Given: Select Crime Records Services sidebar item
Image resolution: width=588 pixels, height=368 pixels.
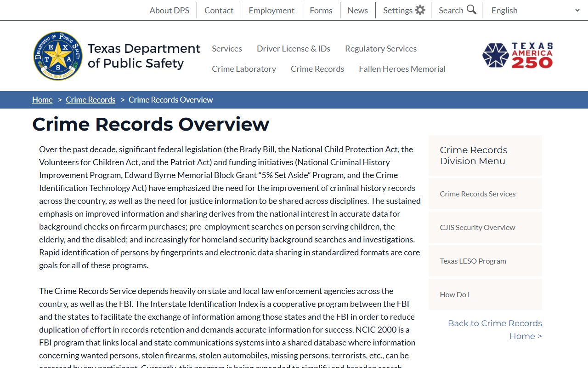Looking at the screenshot, I should pos(485,194).
